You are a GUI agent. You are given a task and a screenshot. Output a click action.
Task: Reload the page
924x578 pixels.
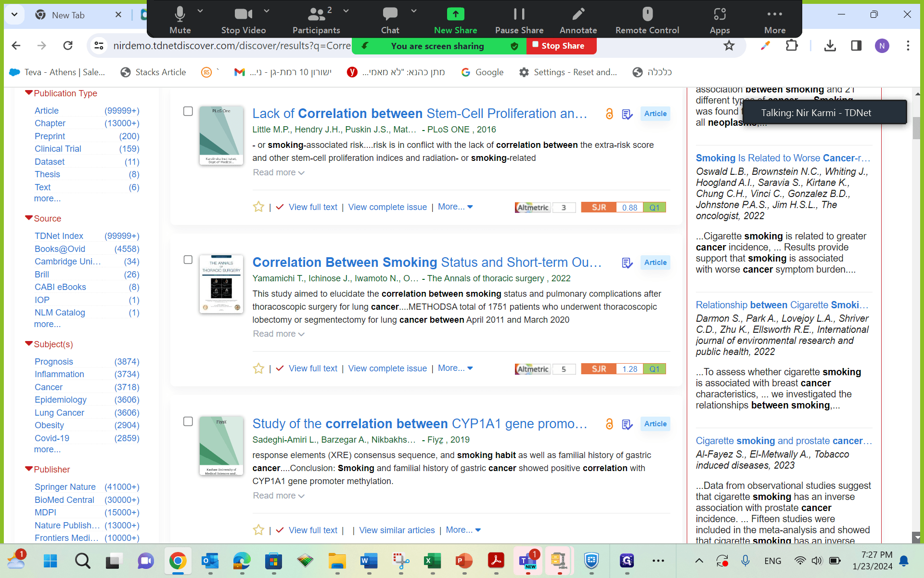click(x=68, y=46)
